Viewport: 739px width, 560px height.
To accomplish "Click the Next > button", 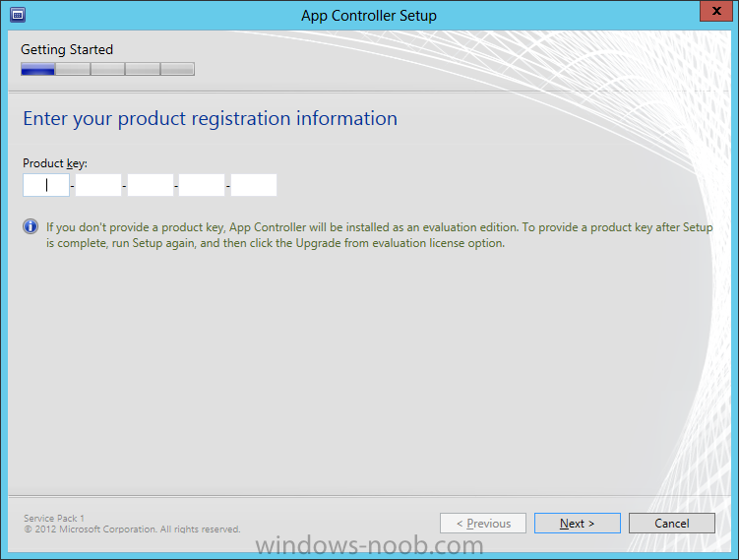I will [578, 524].
